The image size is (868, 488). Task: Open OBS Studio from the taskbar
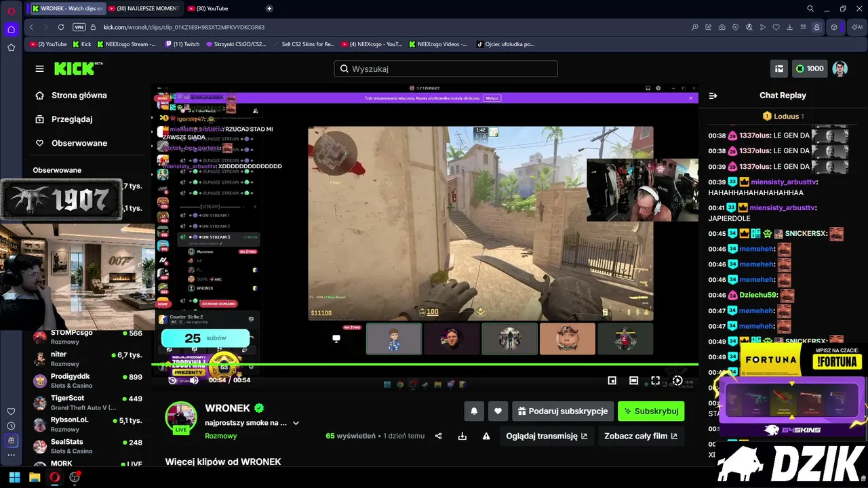[x=75, y=477]
